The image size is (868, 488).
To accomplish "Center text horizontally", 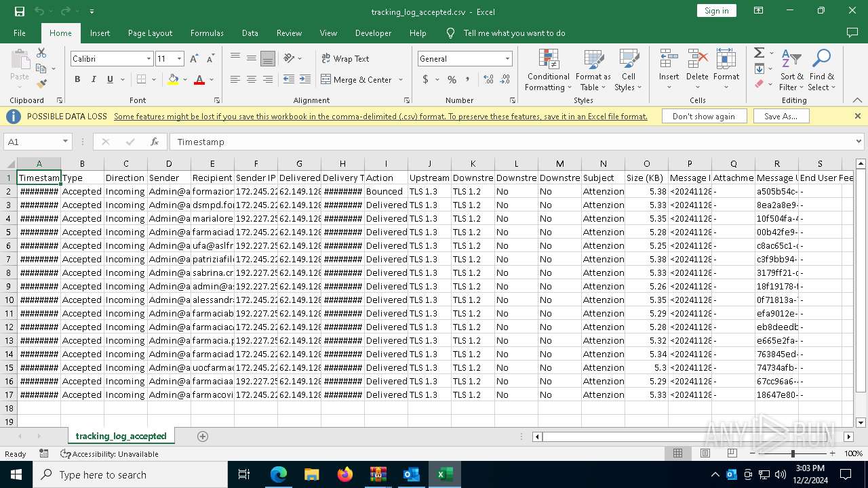I will [252, 79].
